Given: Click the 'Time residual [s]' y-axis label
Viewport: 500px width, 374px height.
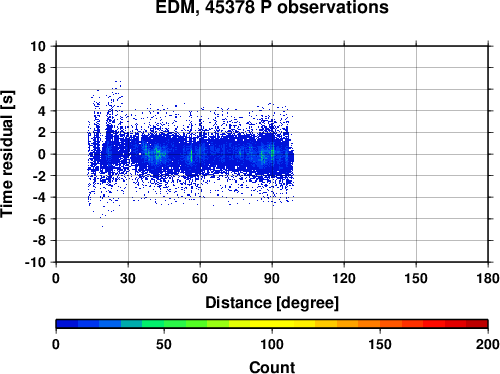Looking at the screenshot, I should (7, 154).
